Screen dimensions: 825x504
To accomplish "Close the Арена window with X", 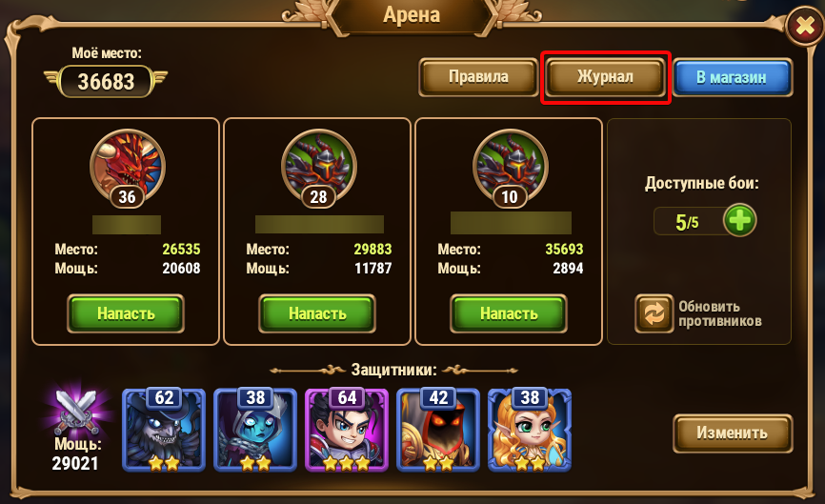I will [805, 26].
